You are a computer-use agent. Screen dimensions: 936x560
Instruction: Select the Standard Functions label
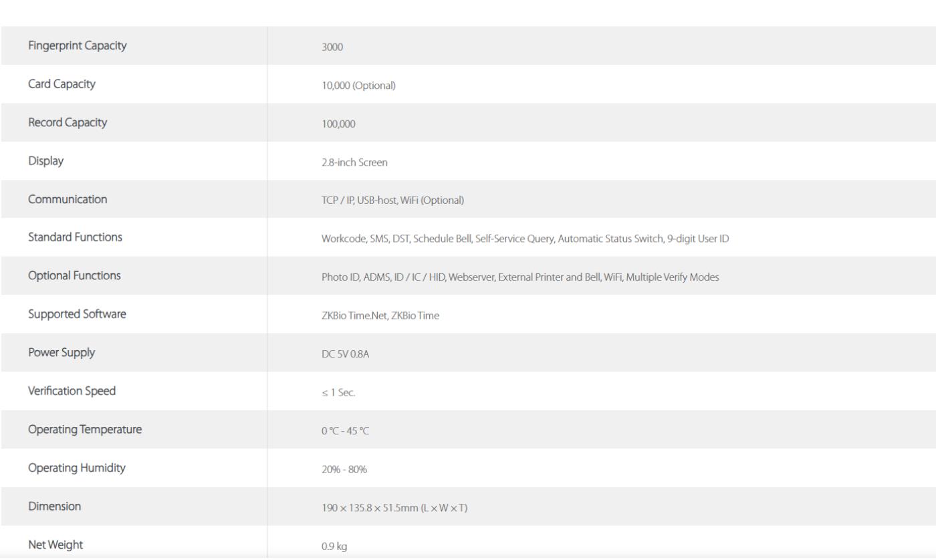[x=75, y=237]
